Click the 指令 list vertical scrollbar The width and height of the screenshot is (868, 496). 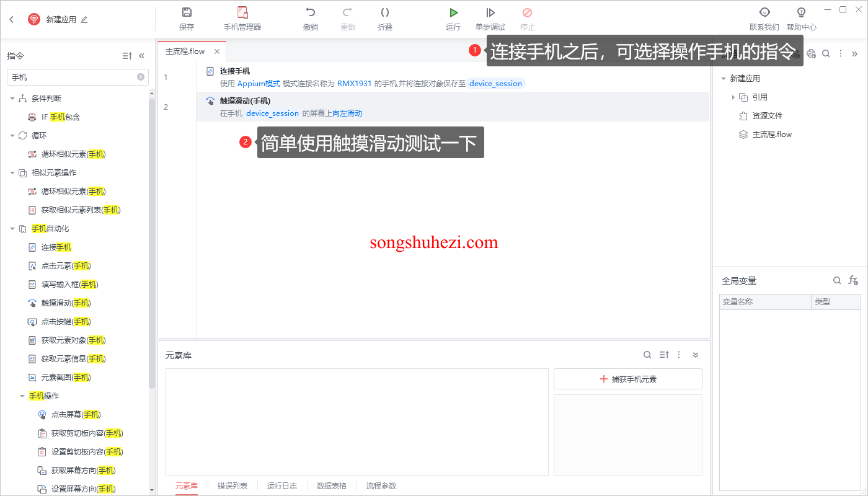[152, 243]
